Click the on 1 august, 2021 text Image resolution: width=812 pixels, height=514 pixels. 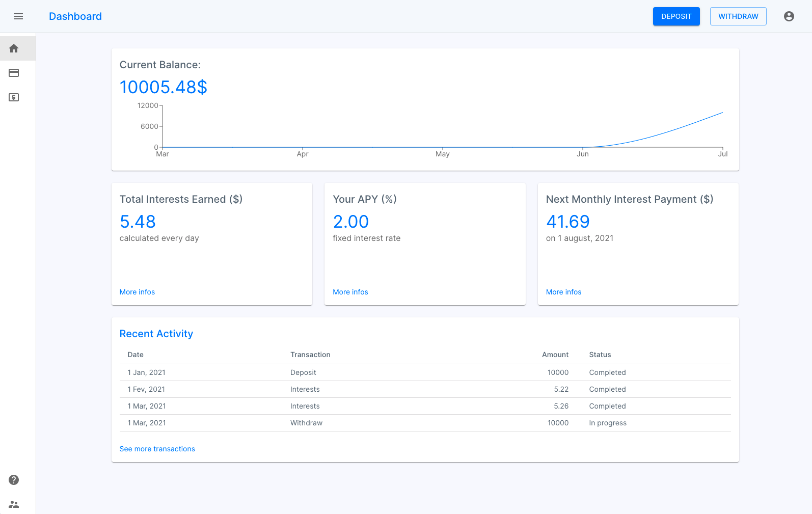580,238
